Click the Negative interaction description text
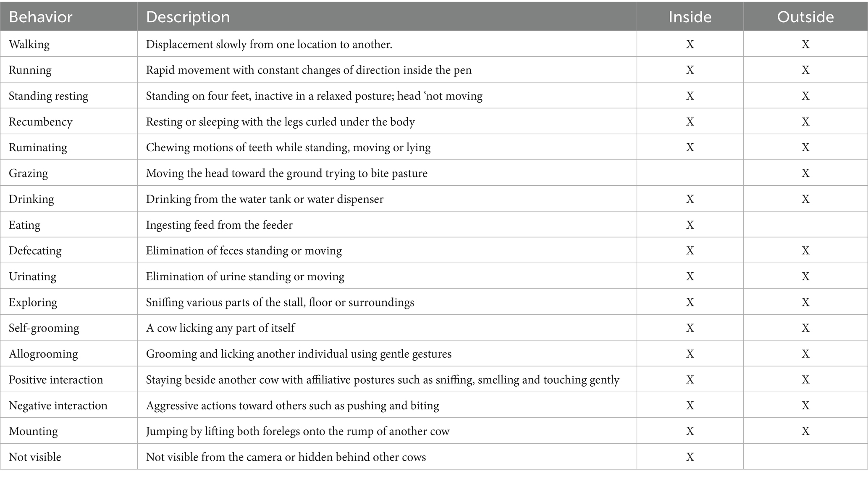The width and height of the screenshot is (868, 477). pyautogui.click(x=292, y=406)
